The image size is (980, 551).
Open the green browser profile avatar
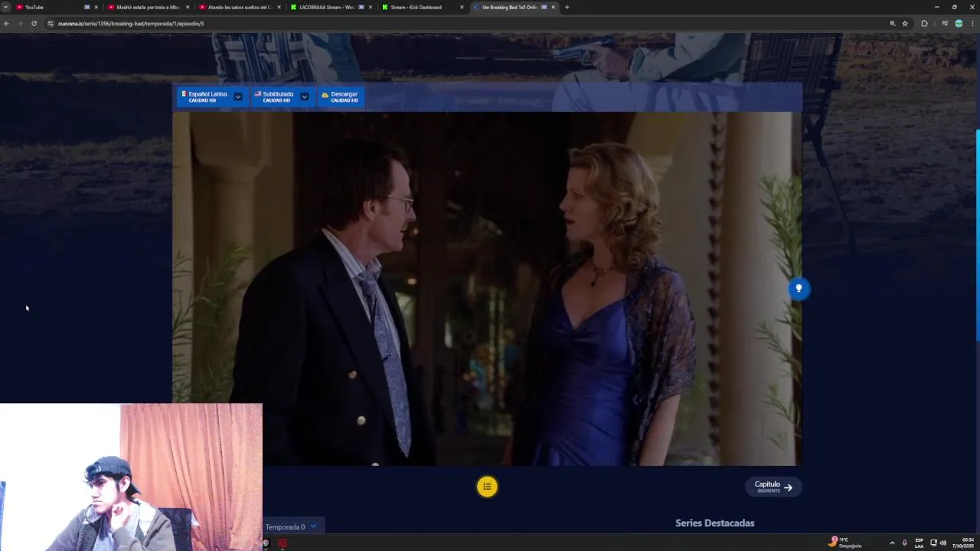(x=959, y=24)
